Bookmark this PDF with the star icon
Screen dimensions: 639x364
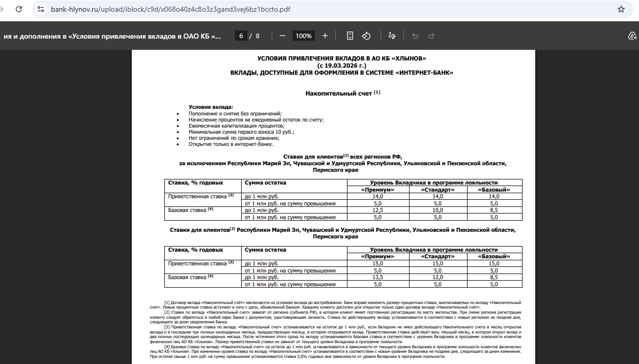coord(621,9)
